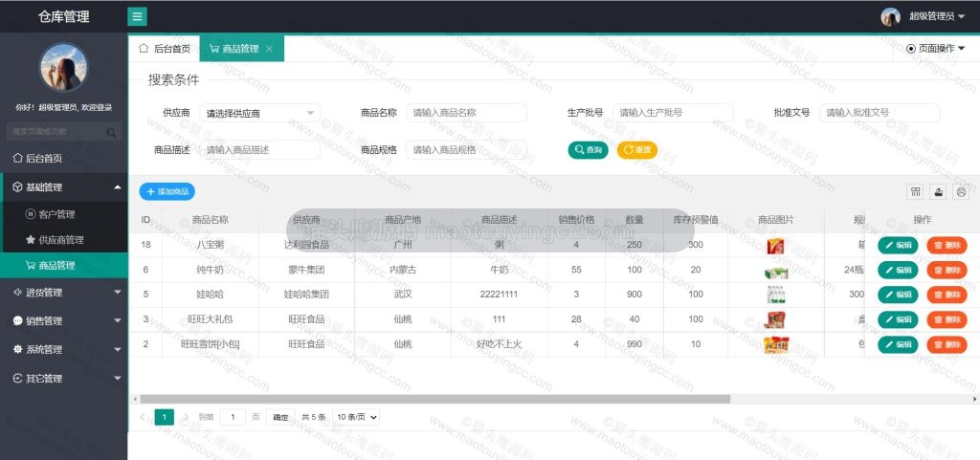
Task: Delete the 八宝粥 row
Action: tap(947, 245)
